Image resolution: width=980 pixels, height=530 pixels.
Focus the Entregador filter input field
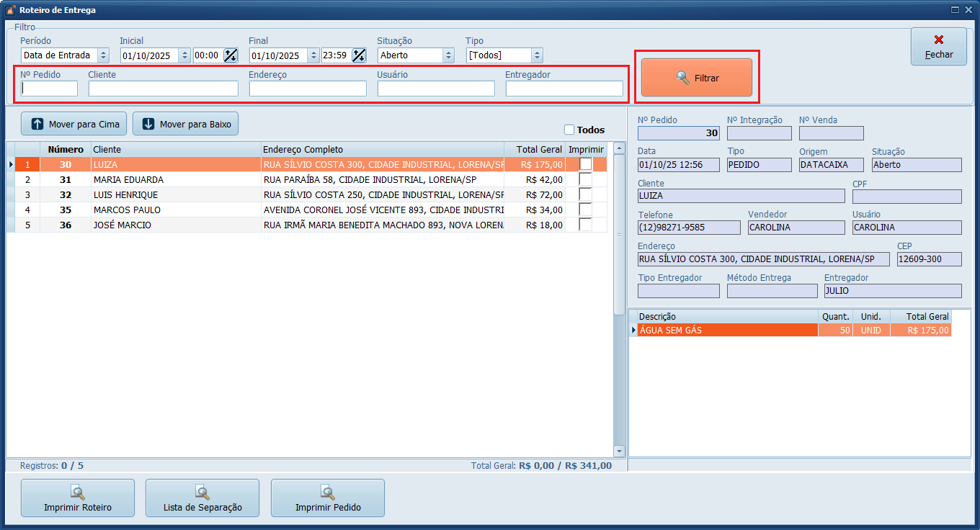tap(564, 89)
